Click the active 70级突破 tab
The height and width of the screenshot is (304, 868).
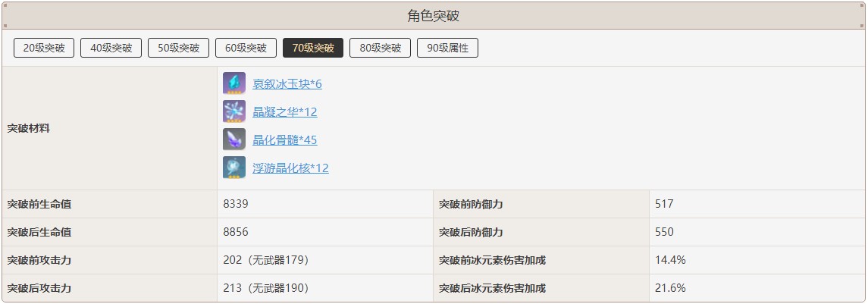pos(313,48)
